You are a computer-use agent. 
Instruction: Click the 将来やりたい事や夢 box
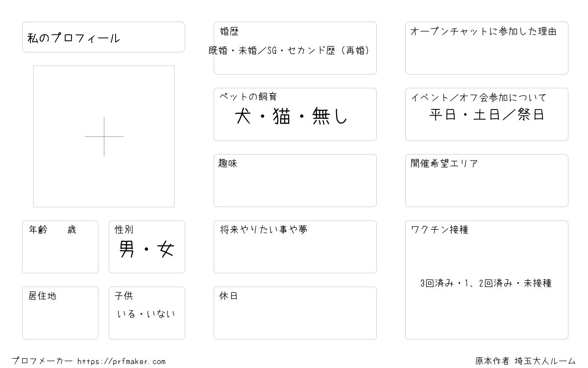295,247
